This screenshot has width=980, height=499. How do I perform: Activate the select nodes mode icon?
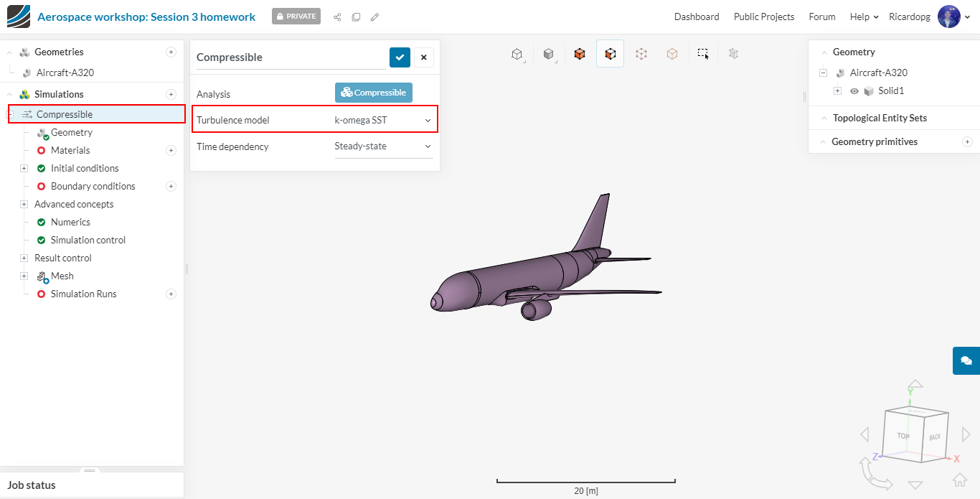coord(672,54)
